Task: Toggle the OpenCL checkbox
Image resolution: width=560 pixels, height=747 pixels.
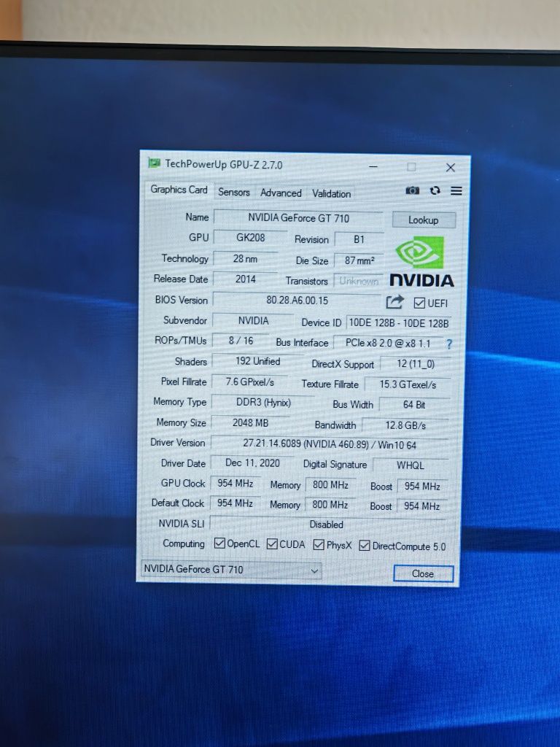Action: tap(219, 543)
